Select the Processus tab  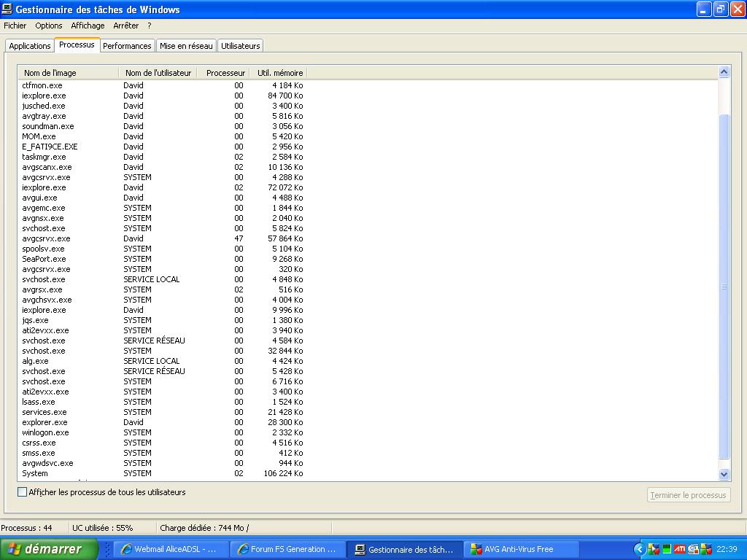click(77, 44)
